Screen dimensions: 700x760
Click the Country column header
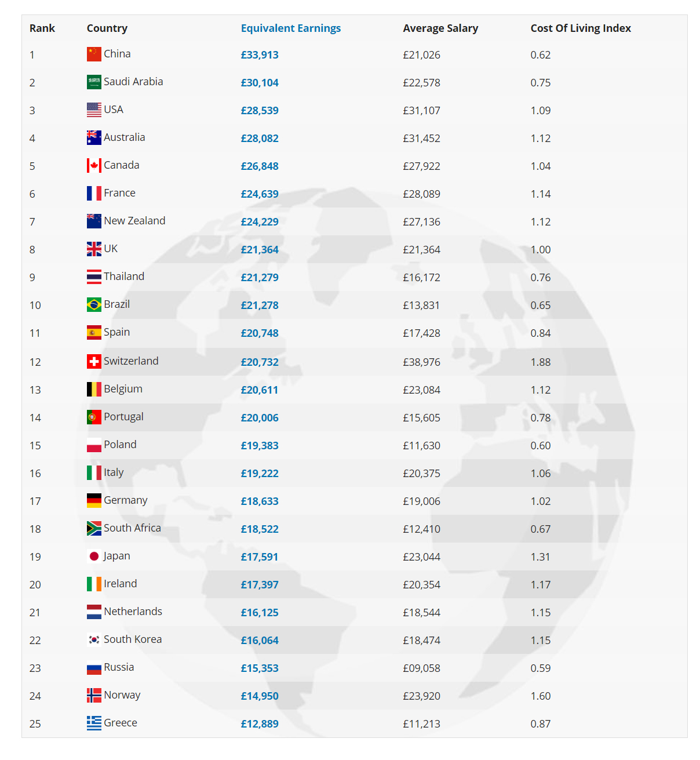(x=107, y=28)
